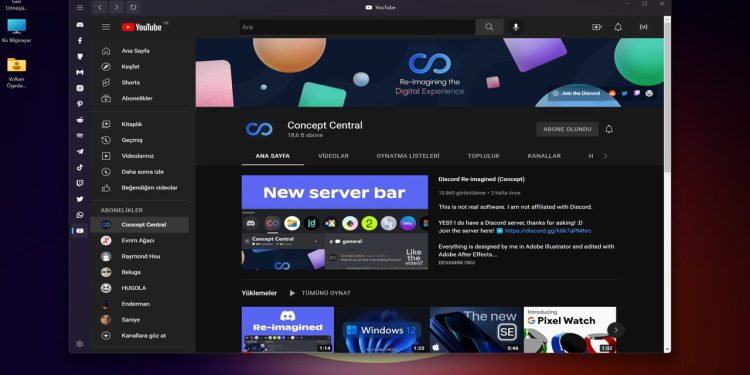
Task: Open Reddit from the app sidebar
Action: 80,120
